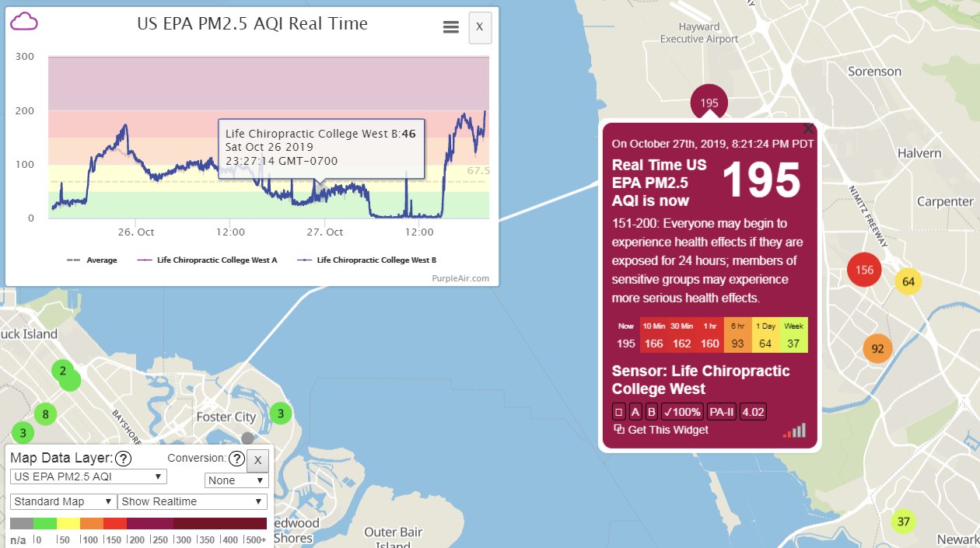Click the red 156 sensor marker
The width and height of the screenshot is (980, 548).
click(x=864, y=271)
